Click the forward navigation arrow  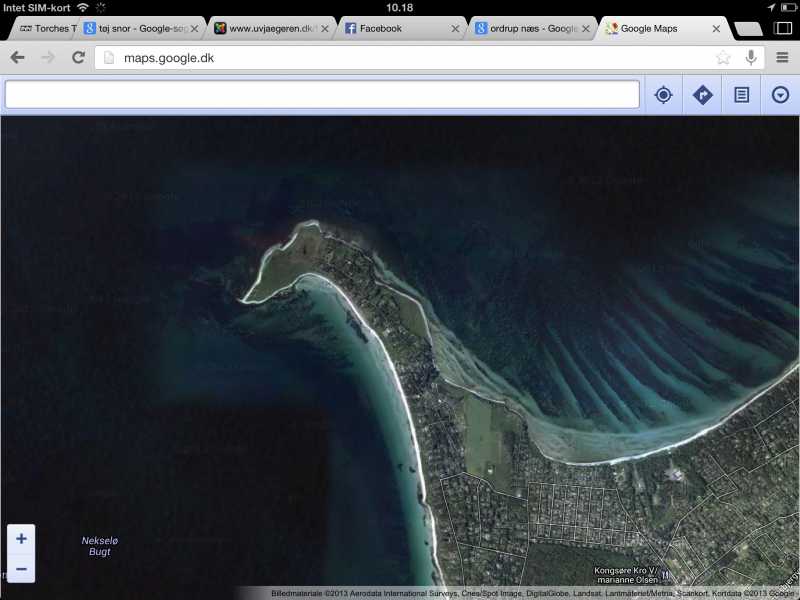pyautogui.click(x=48, y=58)
